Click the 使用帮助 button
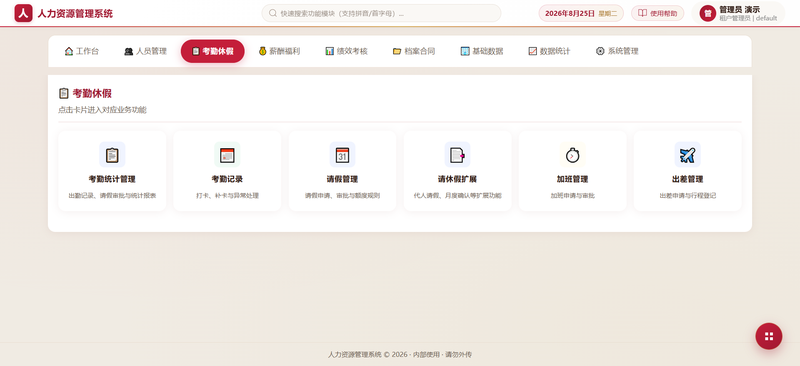800x366 pixels. 658,13
